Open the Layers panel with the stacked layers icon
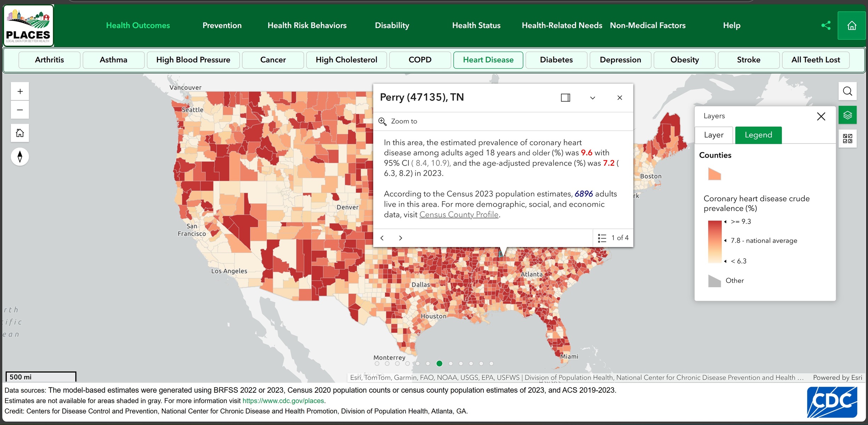The image size is (868, 425). point(848,115)
